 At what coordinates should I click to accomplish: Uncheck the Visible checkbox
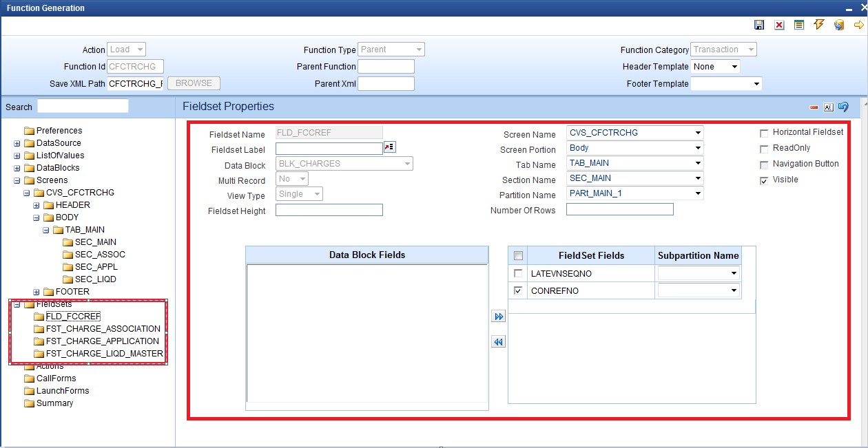(764, 180)
